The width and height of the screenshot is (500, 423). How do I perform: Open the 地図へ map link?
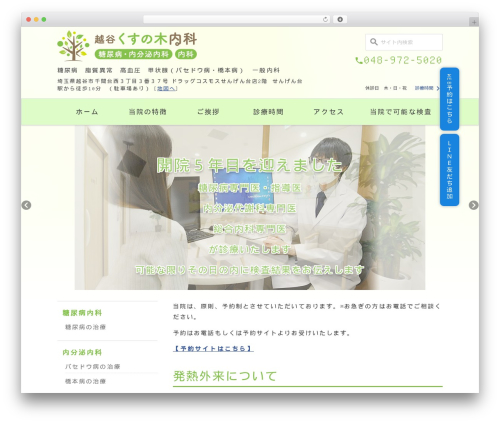pos(167,88)
